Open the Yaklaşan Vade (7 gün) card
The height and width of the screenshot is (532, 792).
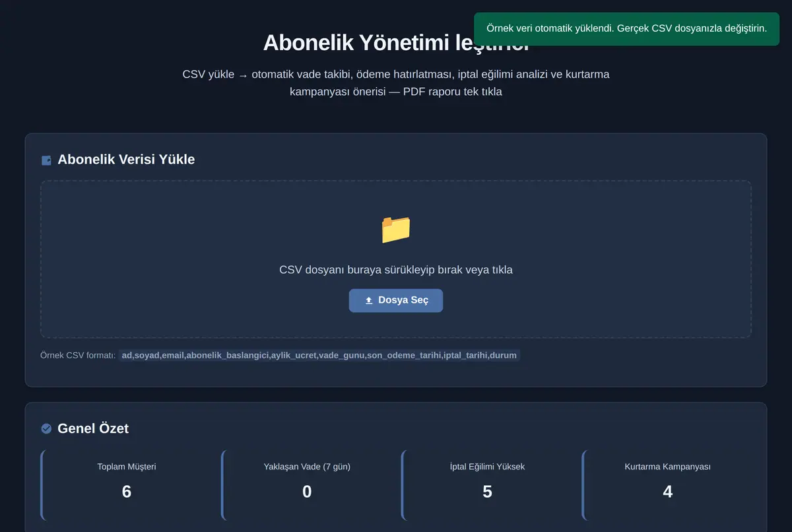click(x=307, y=485)
